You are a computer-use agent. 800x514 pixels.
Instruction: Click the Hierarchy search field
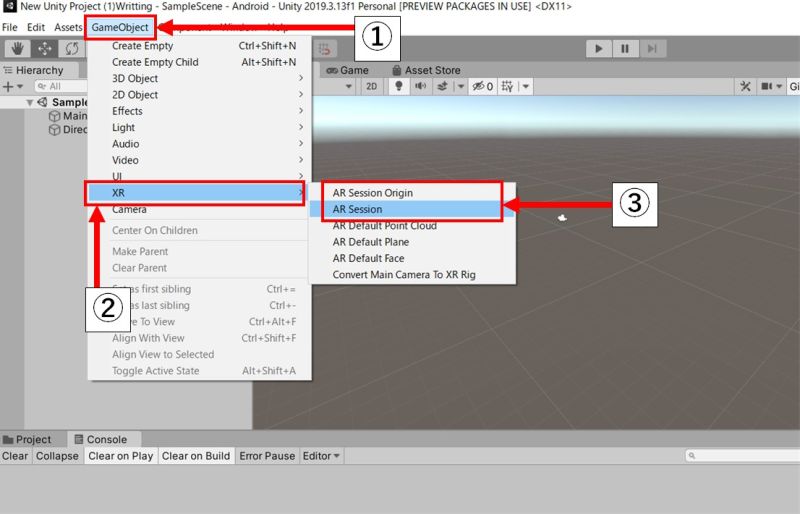click(x=61, y=86)
